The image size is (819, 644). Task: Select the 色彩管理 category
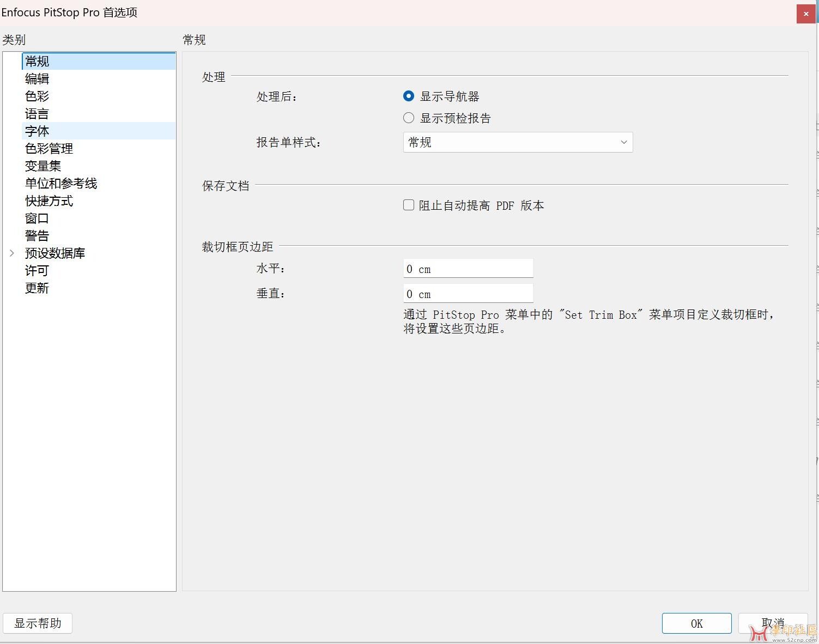click(49, 148)
